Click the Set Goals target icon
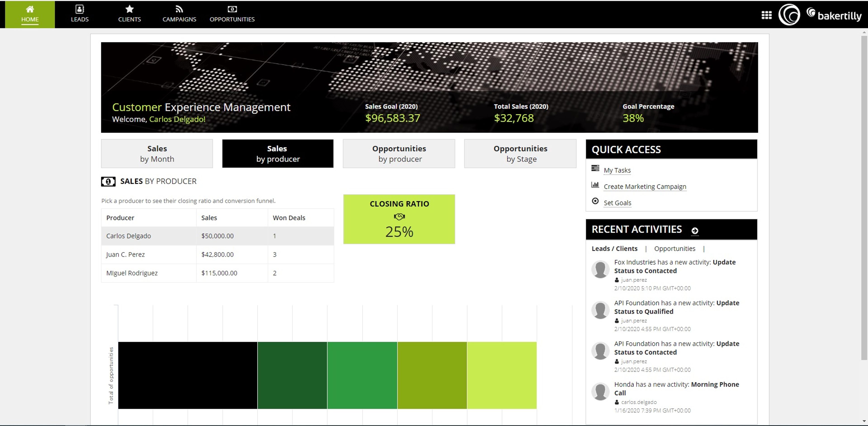868x426 pixels. [595, 201]
